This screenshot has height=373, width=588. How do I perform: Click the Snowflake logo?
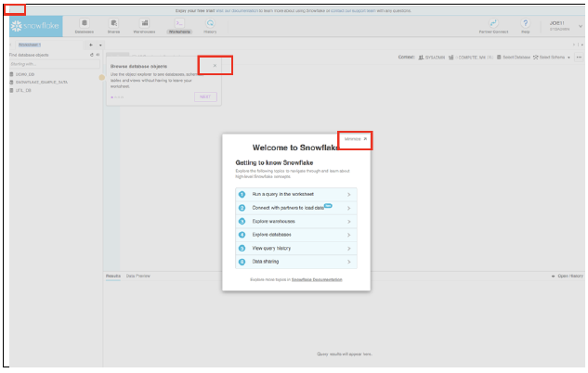[35, 26]
